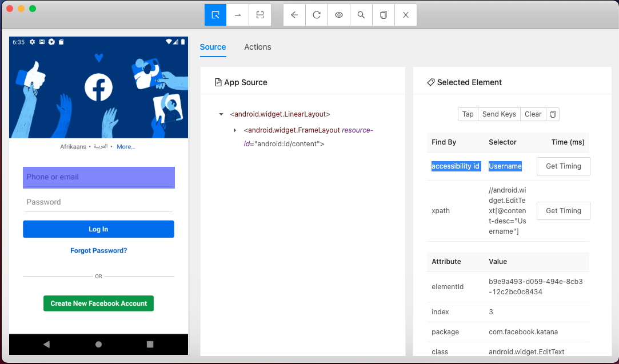
Task: Click the settings gear in device status bar
Action: pyautogui.click(x=33, y=42)
